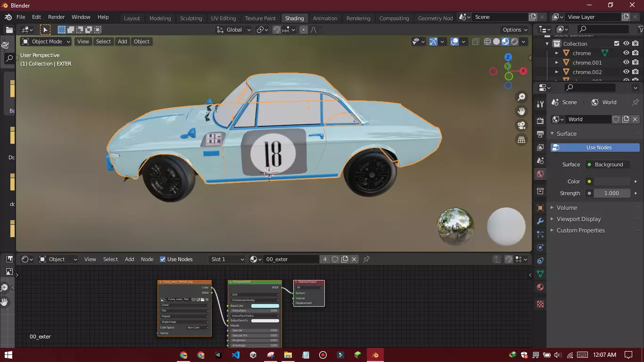
Task: Open Object Mode dropdown
Action: point(46,41)
